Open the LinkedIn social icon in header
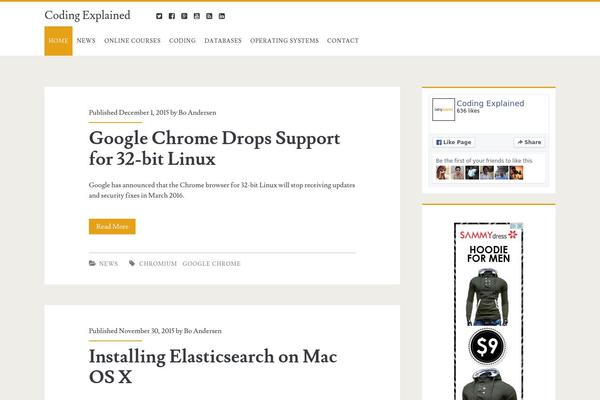This screenshot has width=600, height=400. pyautogui.click(x=222, y=16)
